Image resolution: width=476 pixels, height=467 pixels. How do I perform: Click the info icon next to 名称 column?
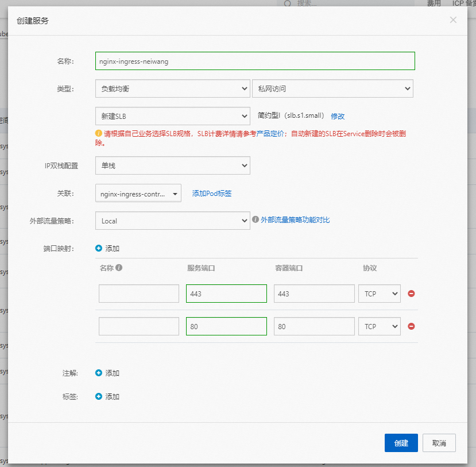pos(119,268)
